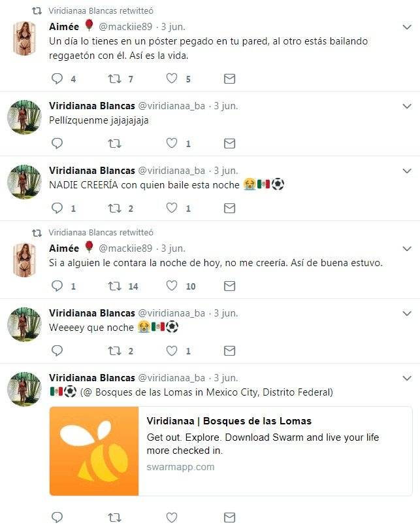
Task: Open @viridianaa_ba handle on "Pellízquenme" tweet
Action: pos(171,105)
